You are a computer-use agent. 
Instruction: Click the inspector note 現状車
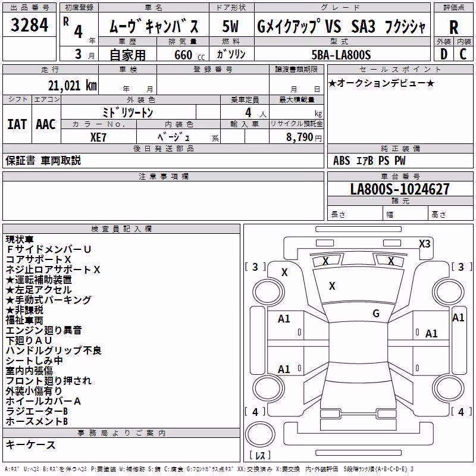[x=20, y=239]
